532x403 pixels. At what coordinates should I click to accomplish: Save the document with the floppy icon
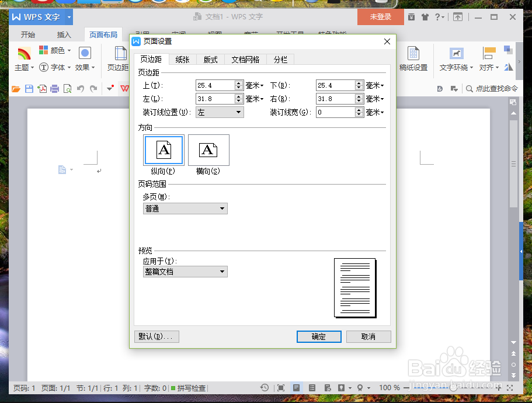tap(29, 89)
